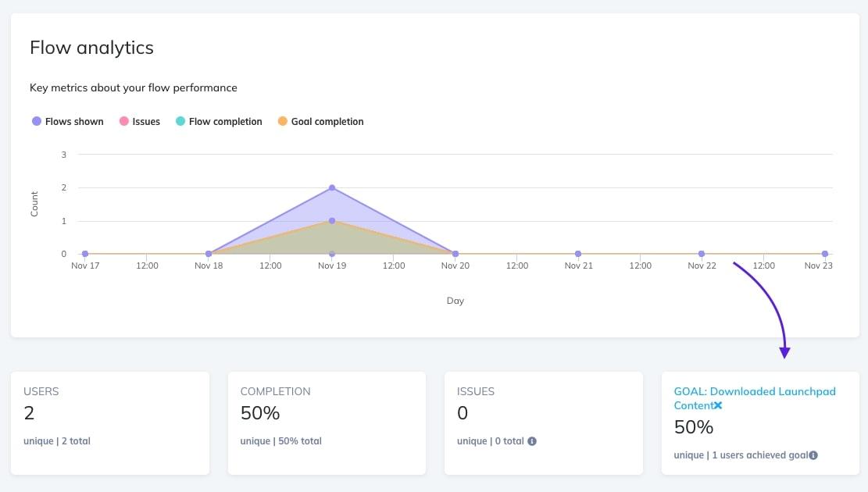Screen dimensions: 868x492
Task: Click the ISSUES card title
Action: [476, 391]
